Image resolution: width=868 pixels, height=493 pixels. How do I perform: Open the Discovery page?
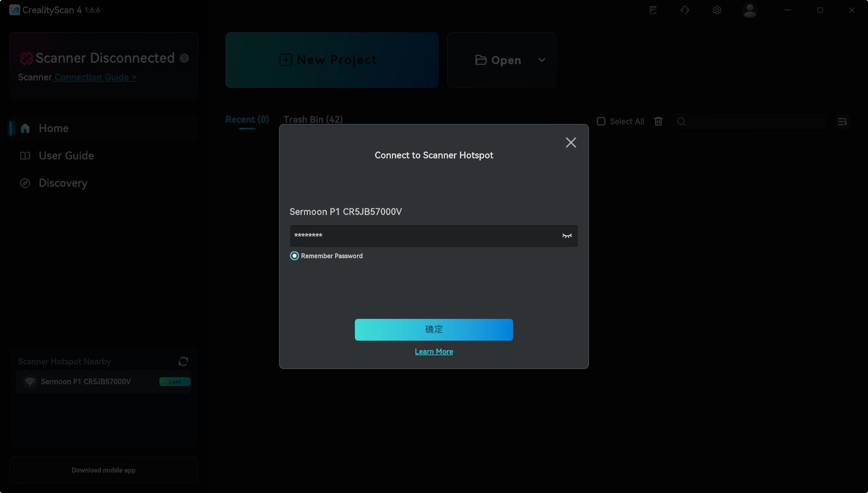point(63,183)
